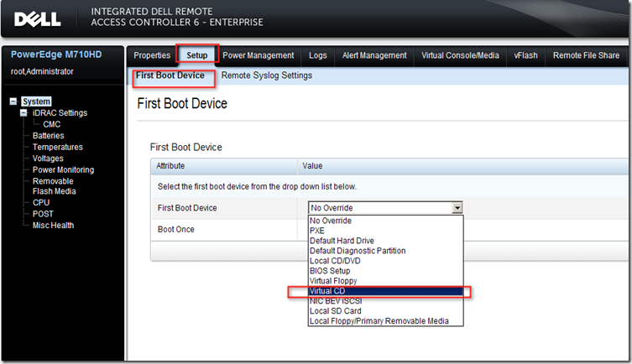Collapse the System tree node
Image resolution: width=632 pixels, height=364 pixels.
[x=13, y=101]
